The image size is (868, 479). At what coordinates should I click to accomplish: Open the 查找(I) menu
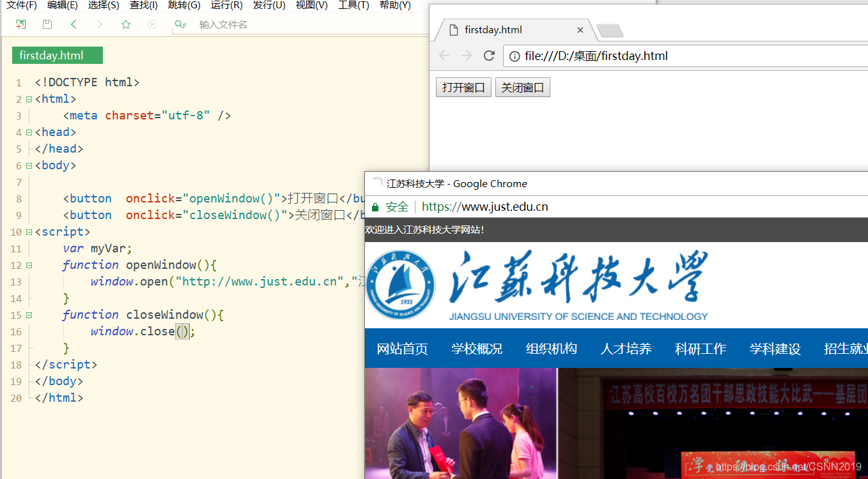coord(144,5)
